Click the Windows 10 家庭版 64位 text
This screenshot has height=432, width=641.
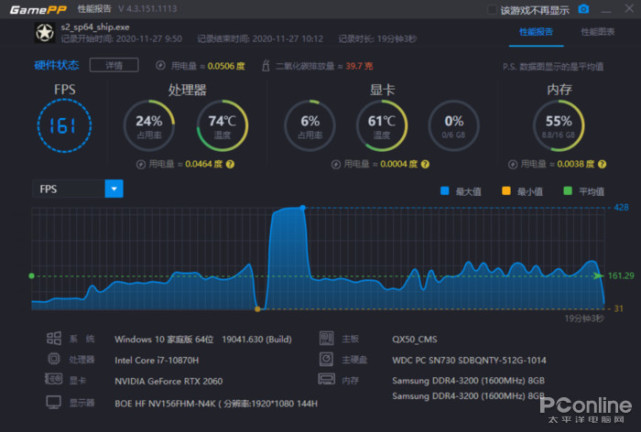(164, 339)
